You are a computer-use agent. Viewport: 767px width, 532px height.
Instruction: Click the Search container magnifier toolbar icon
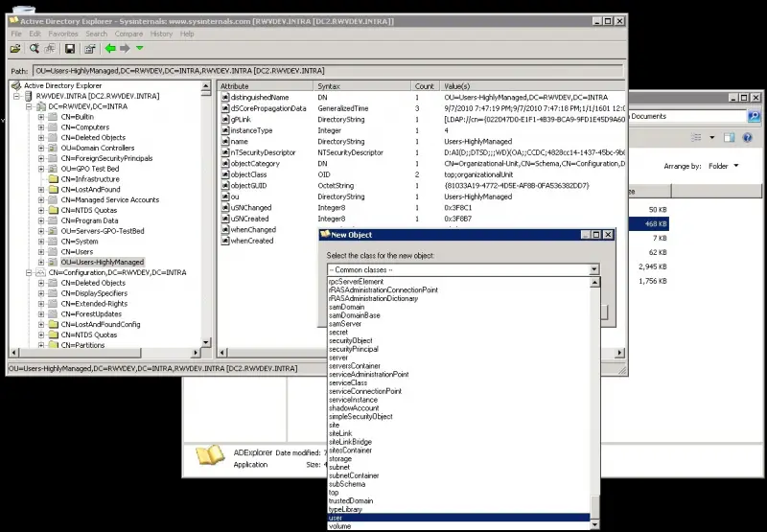click(34, 49)
